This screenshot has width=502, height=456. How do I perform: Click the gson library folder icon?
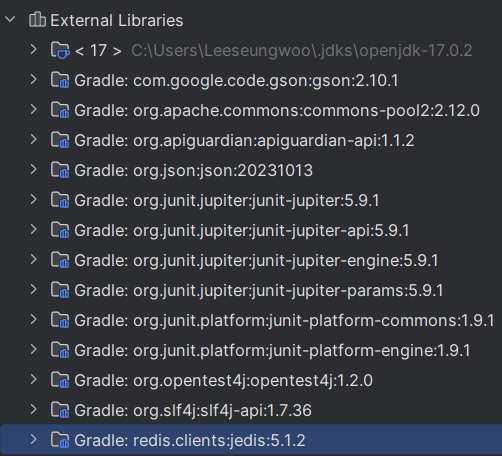click(60, 80)
